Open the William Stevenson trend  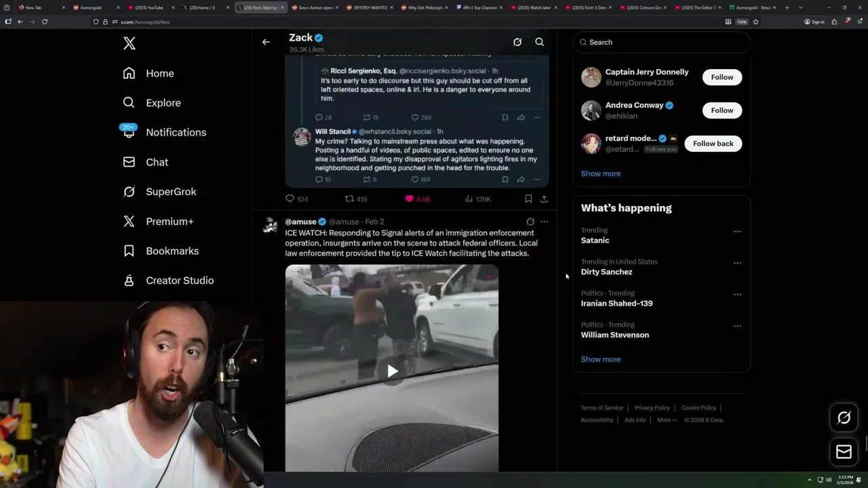(615, 335)
